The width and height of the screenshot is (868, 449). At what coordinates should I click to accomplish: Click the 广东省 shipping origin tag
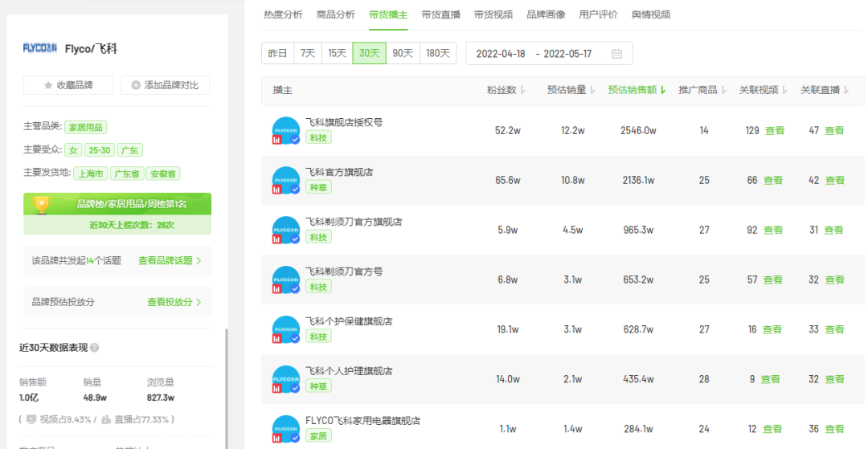click(x=127, y=173)
